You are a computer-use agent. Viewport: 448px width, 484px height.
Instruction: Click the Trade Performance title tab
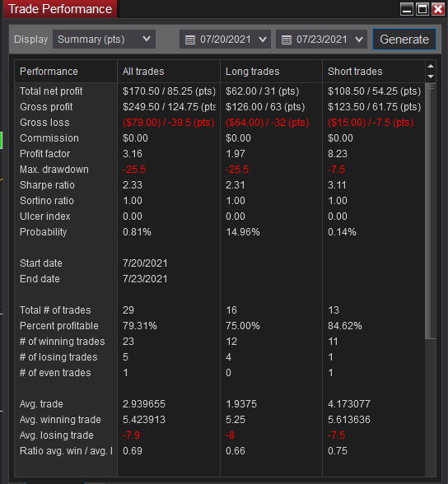[x=60, y=9]
